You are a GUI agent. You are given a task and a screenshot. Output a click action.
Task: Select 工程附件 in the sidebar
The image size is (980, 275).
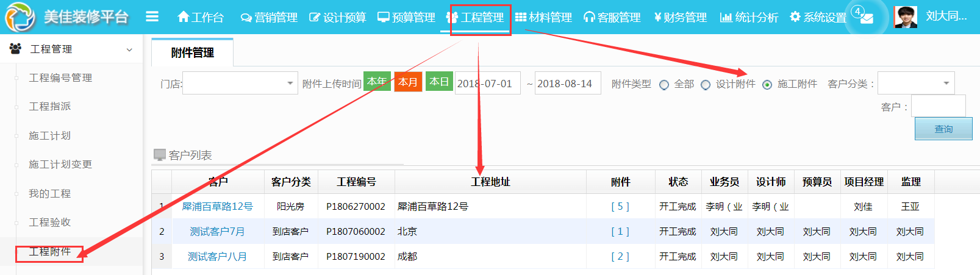click(50, 251)
